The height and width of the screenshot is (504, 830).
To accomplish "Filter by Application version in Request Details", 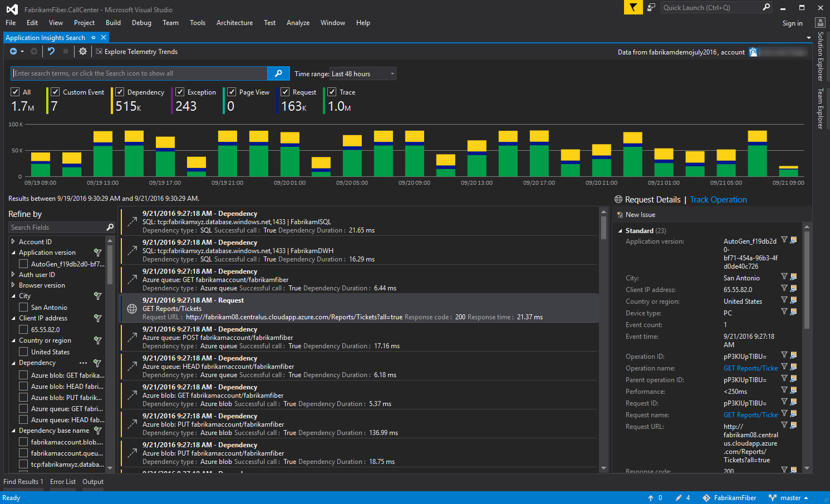I will (x=784, y=240).
